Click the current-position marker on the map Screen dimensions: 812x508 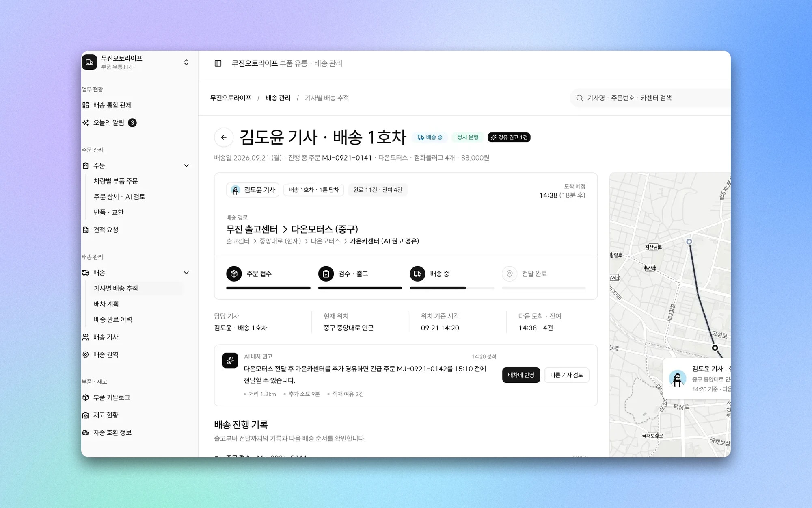click(x=715, y=348)
